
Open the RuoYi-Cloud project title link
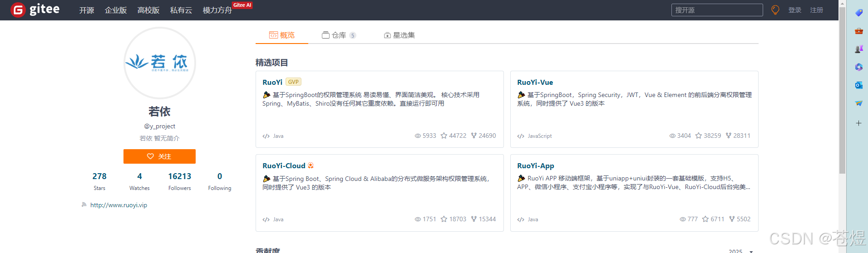click(x=284, y=165)
